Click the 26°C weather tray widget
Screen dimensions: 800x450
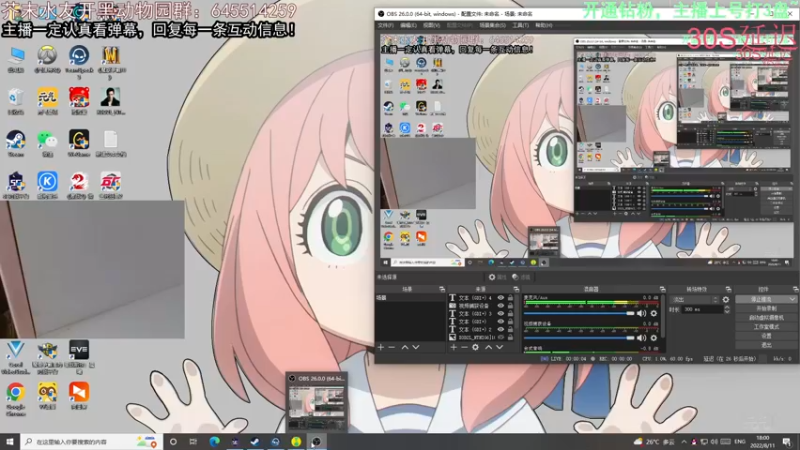click(655, 442)
